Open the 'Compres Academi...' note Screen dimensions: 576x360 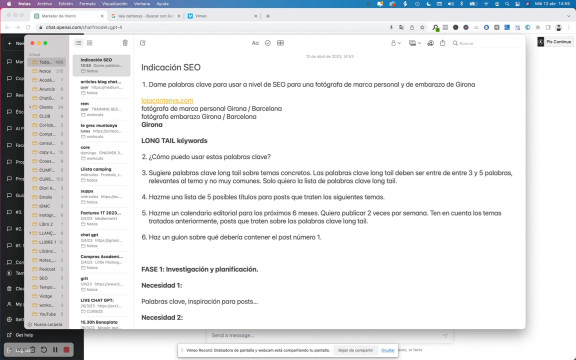pos(101,262)
